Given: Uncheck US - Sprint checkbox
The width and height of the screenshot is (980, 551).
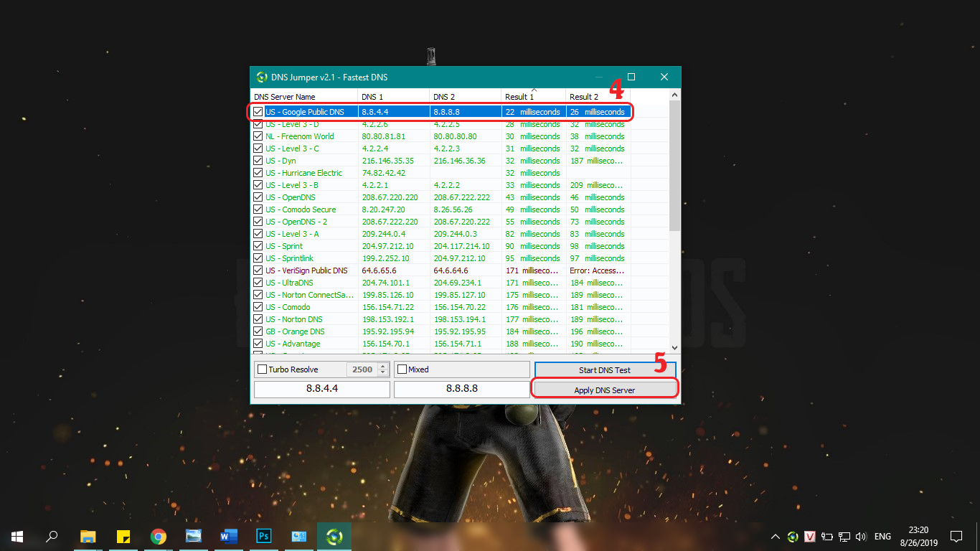Looking at the screenshot, I should [258, 246].
